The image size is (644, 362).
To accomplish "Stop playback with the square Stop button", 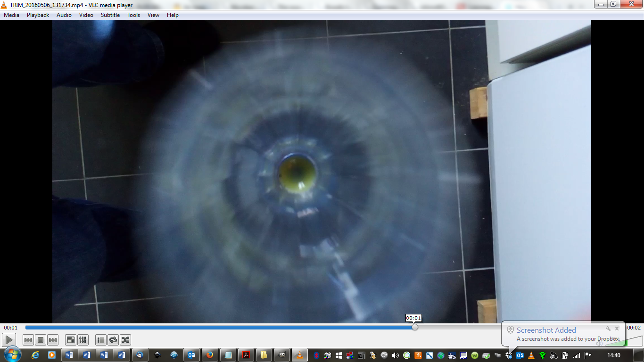I will pos(41,340).
